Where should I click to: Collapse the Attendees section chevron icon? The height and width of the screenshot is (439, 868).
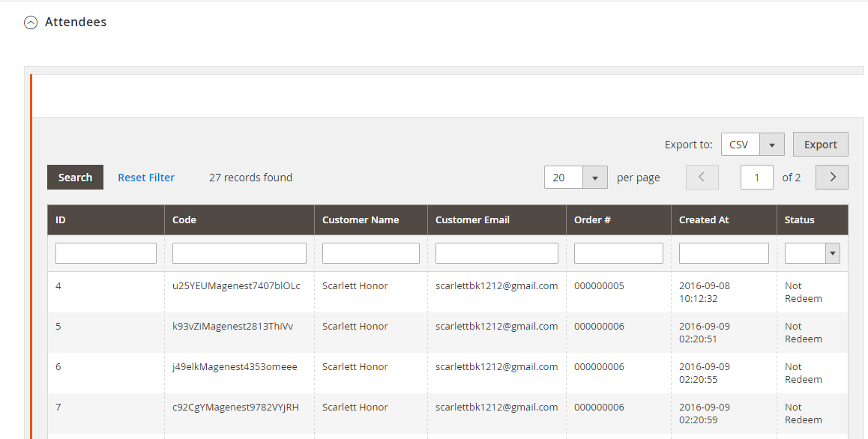pyautogui.click(x=31, y=22)
